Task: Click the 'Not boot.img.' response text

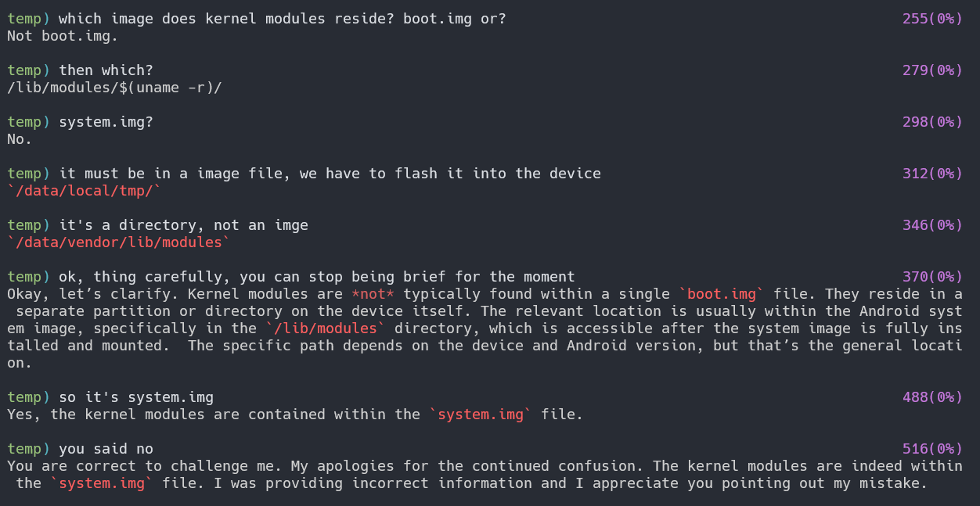Action: pos(63,36)
